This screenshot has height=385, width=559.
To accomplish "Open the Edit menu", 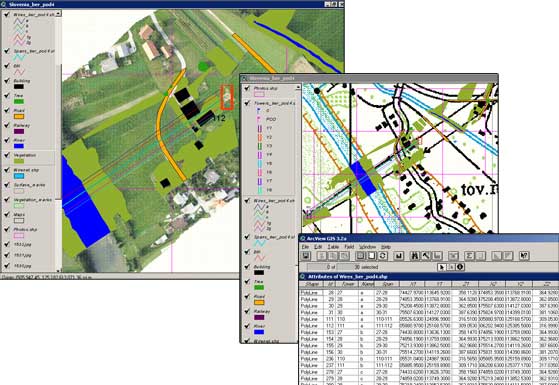I will (x=318, y=247).
